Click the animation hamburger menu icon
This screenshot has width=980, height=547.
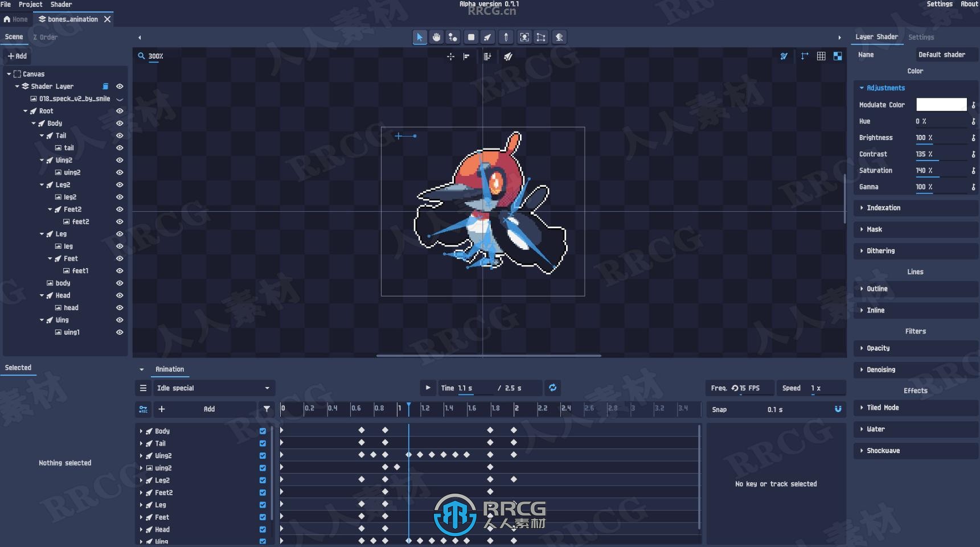(x=143, y=388)
